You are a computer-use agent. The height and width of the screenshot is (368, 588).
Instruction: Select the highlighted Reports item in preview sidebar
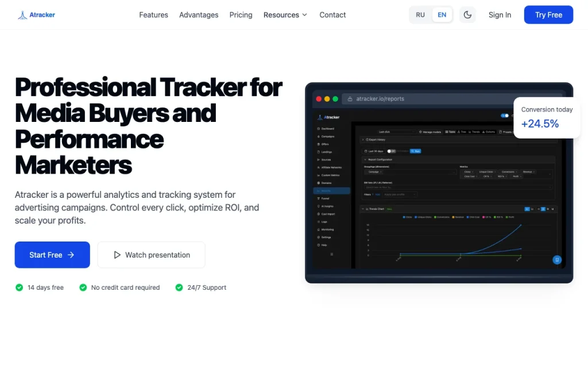click(x=331, y=191)
